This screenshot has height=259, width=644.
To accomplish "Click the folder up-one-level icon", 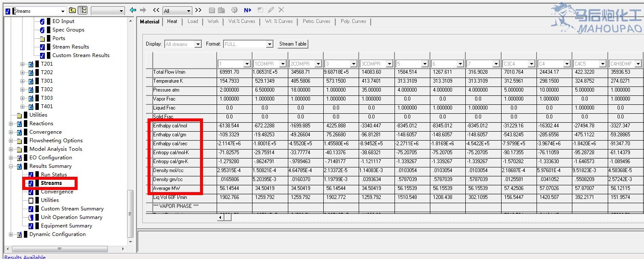I will click(73, 11).
